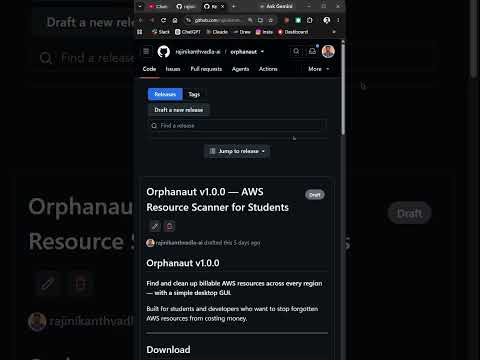Click the rajinikanthvadla-ai author link under release
Viewport: 480px width, 360px height.
pyautogui.click(x=179, y=243)
